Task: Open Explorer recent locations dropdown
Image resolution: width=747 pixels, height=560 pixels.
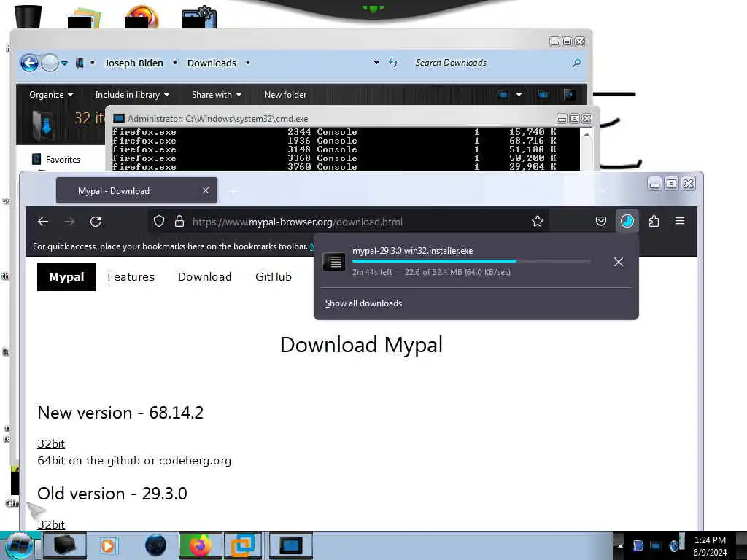Action: (64, 63)
